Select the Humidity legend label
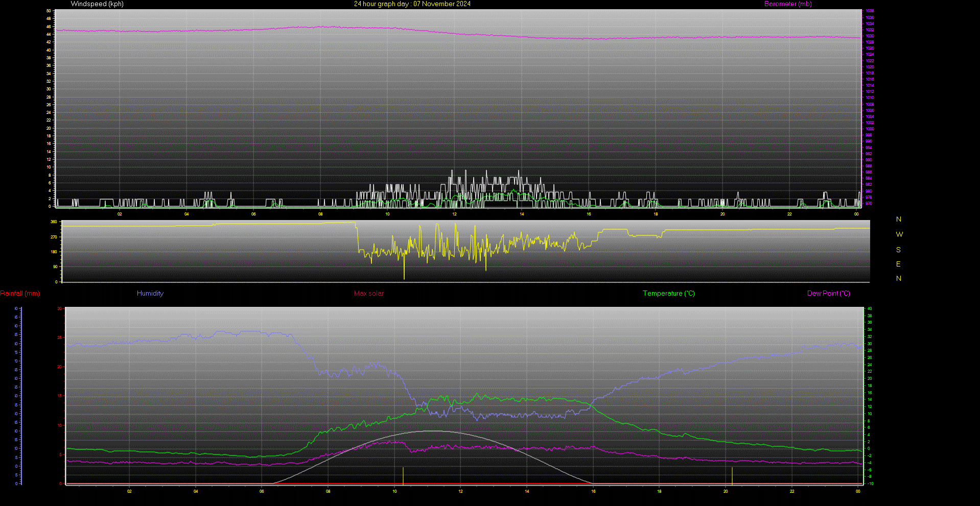 (x=150, y=294)
